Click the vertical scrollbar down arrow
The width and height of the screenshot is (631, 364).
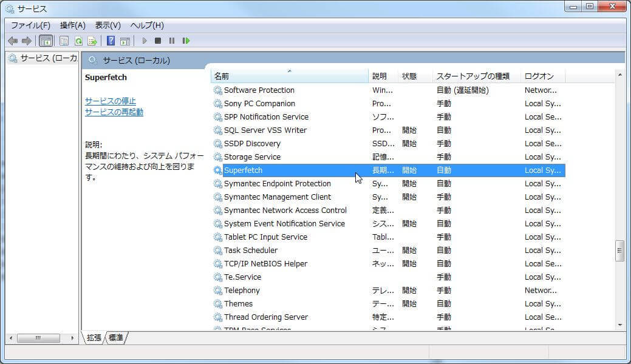click(x=619, y=325)
